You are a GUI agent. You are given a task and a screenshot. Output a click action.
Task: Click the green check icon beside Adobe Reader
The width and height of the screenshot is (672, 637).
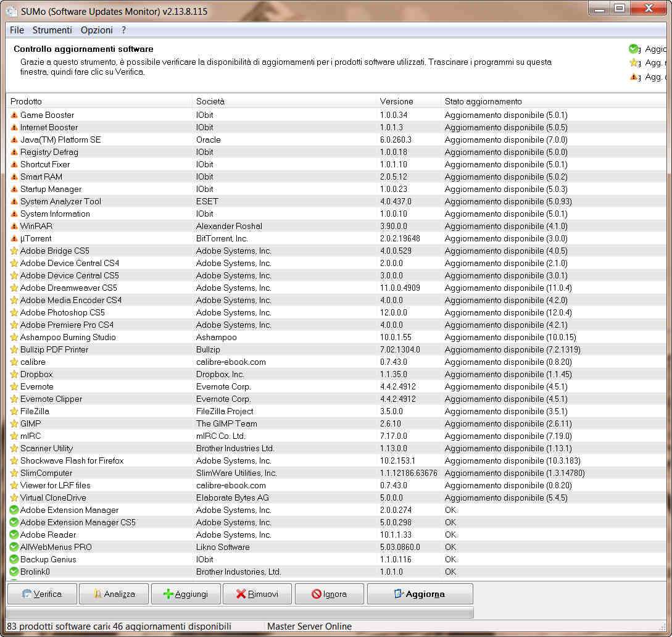tap(14, 535)
